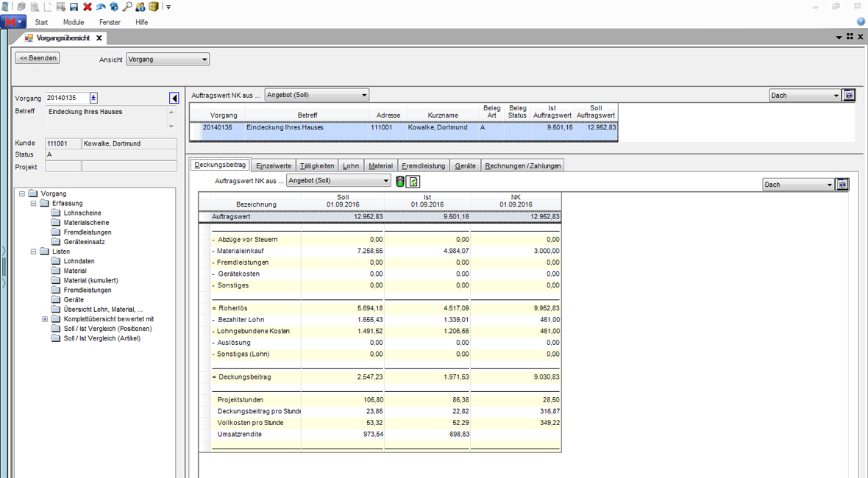This screenshot has height=478, width=868.
Task: Expand the Komplettübersicht bewertet mit node
Action: (x=45, y=319)
